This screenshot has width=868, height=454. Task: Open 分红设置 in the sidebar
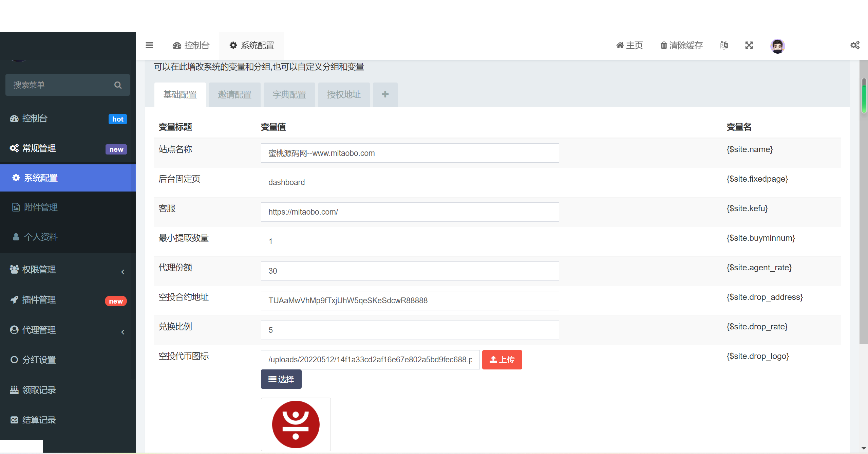(x=68, y=360)
